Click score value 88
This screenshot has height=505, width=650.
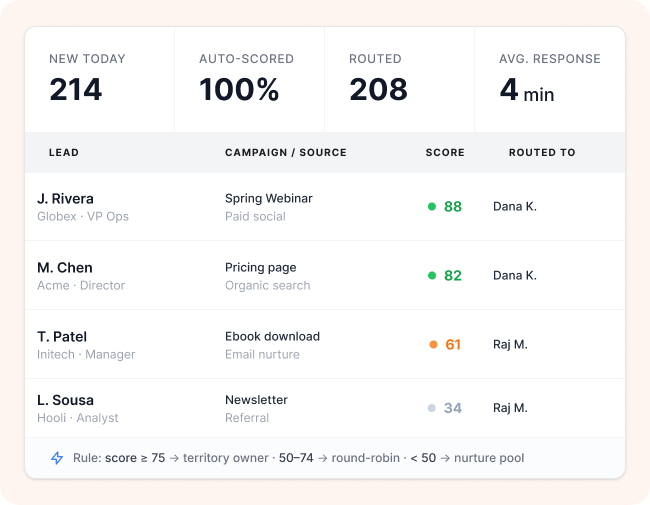453,206
